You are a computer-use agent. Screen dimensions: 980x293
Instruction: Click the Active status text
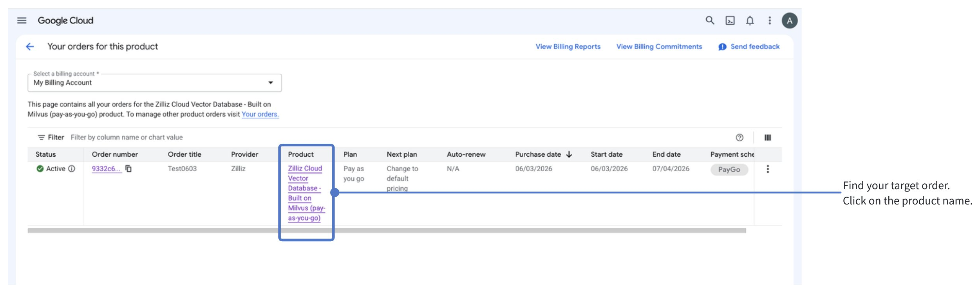click(x=56, y=169)
